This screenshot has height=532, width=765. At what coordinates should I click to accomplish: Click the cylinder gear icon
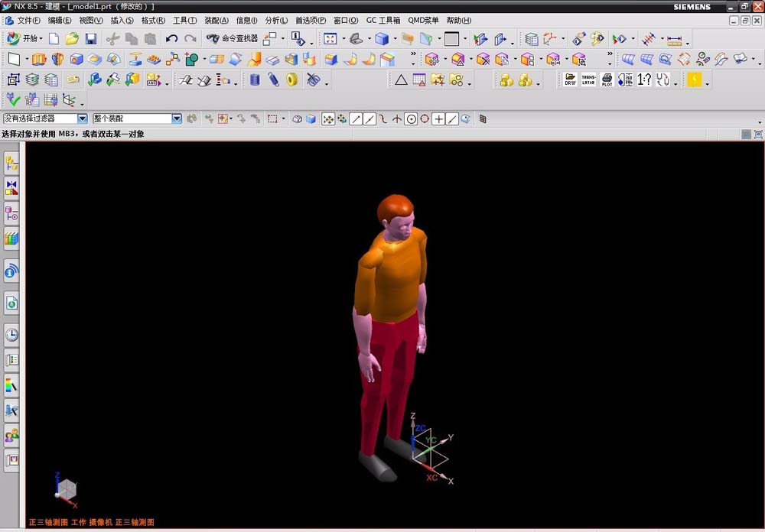click(255, 79)
